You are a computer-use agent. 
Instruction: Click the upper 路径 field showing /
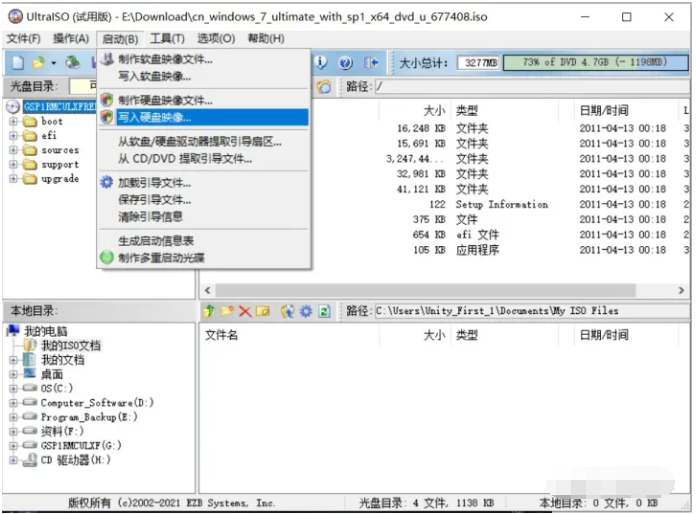click(x=532, y=87)
